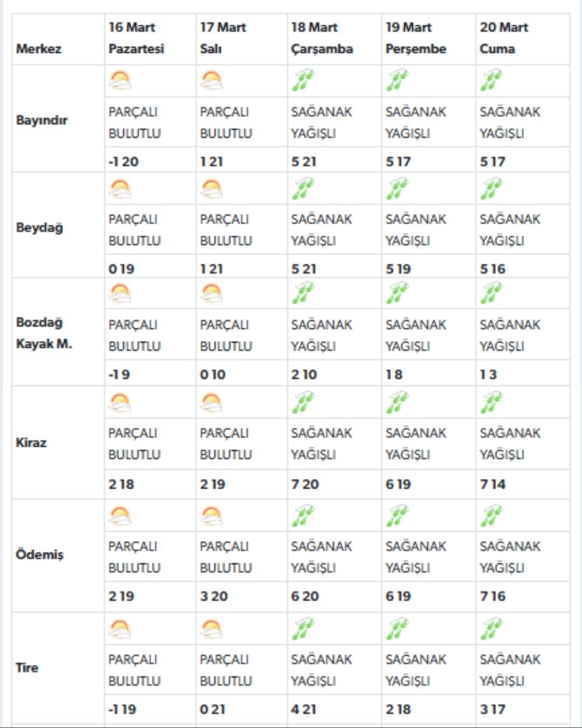This screenshot has width=582, height=728.
Task: Click Bayındır's rain shower icon for 20 Mart
Action: [x=491, y=81]
